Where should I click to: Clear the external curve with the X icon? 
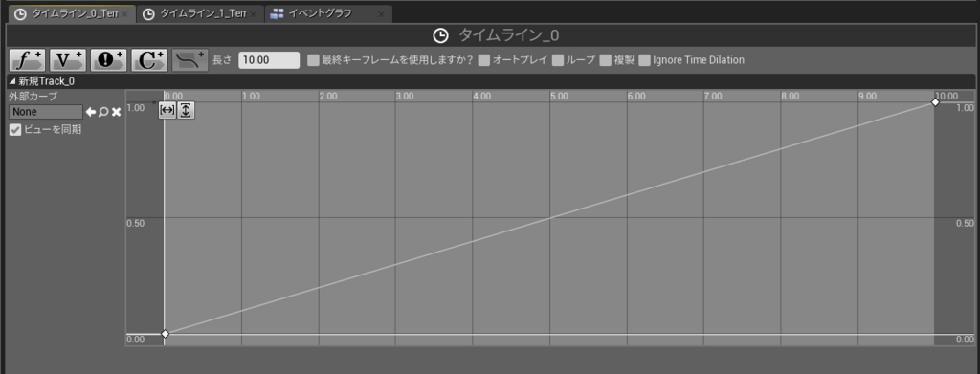pos(116,112)
